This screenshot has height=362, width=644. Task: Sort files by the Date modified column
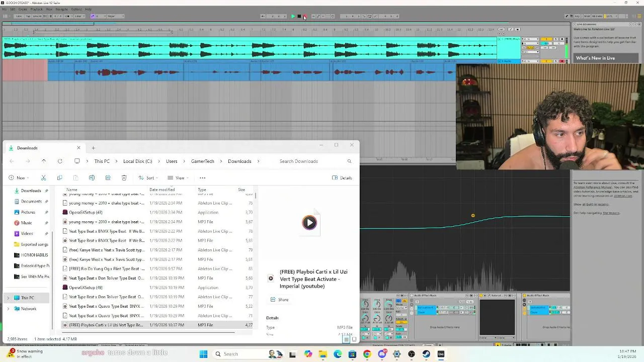(162, 190)
